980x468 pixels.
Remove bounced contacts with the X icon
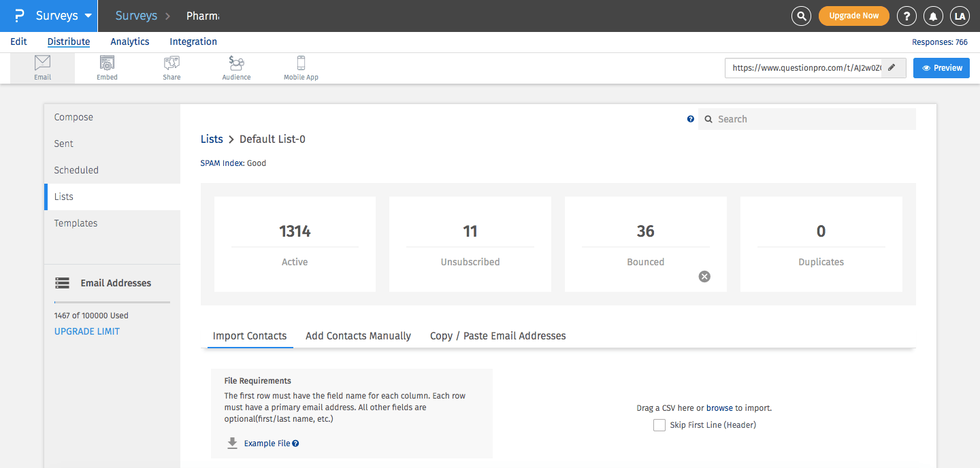[x=704, y=276]
